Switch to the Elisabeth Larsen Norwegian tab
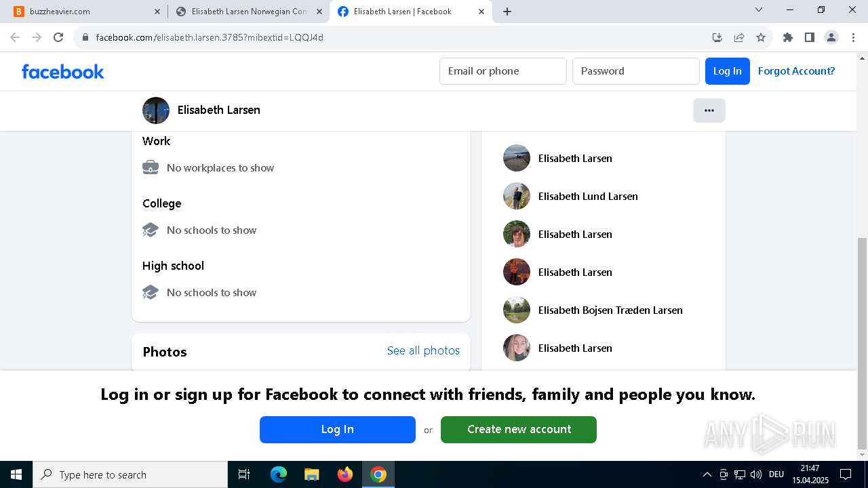The width and height of the screenshot is (868, 488). tap(250, 12)
